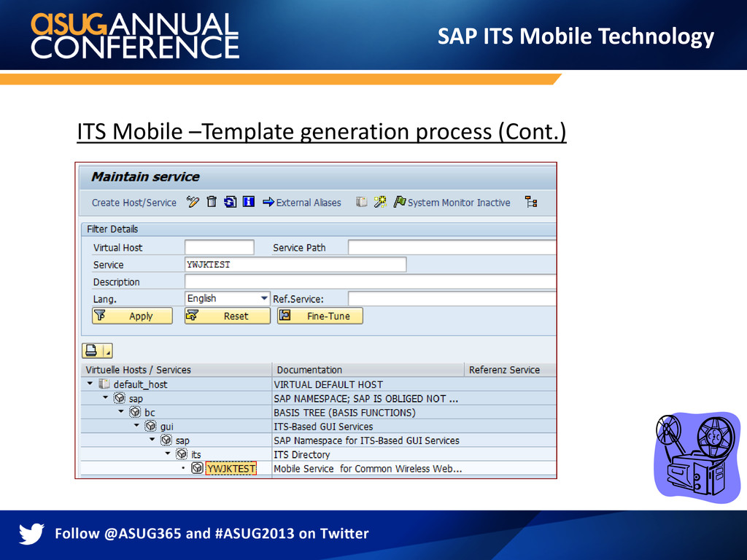The height and width of the screenshot is (560, 747).
Task: Click the ASUG Annual Conference logo
Action: coord(135,36)
